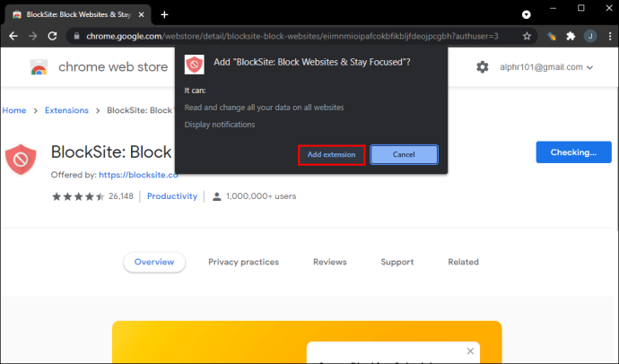
Task: Go back using the browser back arrow
Action: tap(13, 36)
